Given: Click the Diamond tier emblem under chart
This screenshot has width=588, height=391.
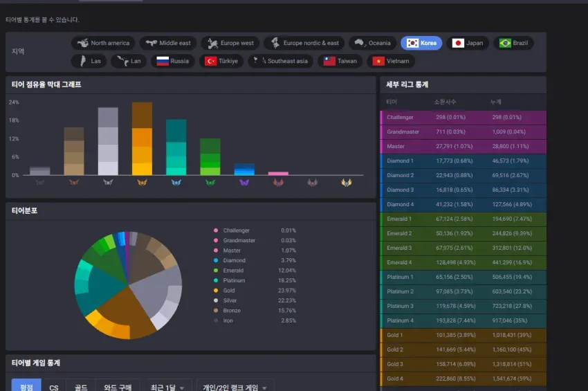Looking at the screenshot, I should (244, 183).
